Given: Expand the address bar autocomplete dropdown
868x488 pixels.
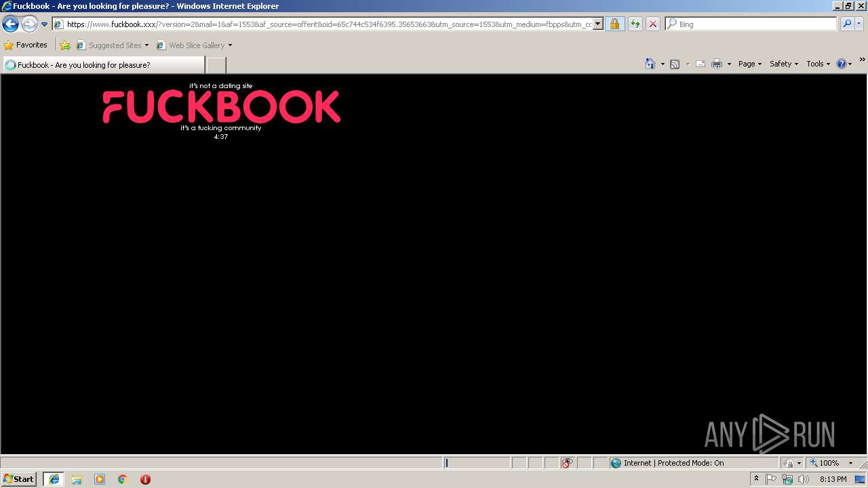Looking at the screenshot, I should point(598,24).
